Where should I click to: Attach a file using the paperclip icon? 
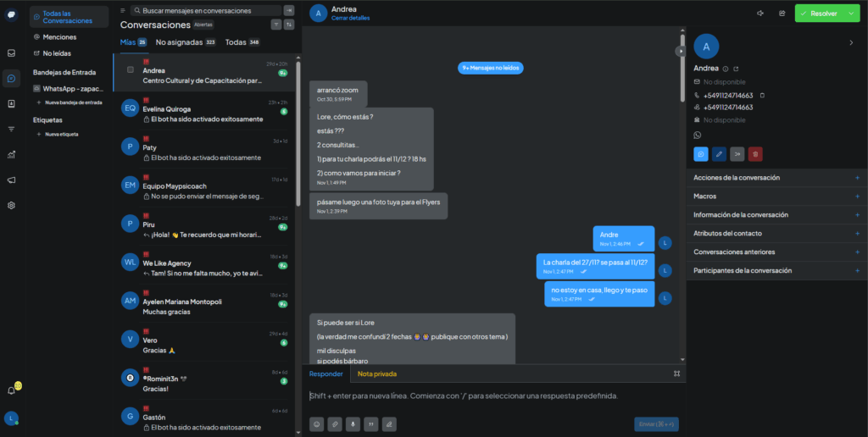coord(335,423)
